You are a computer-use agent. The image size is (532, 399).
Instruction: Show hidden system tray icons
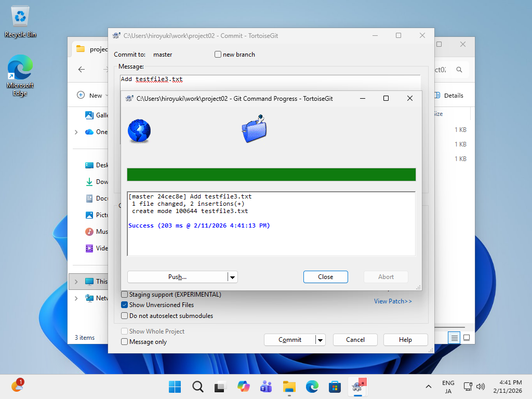(x=429, y=387)
